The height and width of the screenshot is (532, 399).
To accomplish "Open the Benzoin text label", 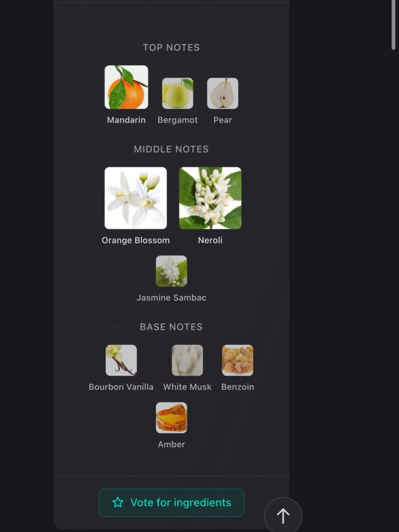I will point(238,387).
